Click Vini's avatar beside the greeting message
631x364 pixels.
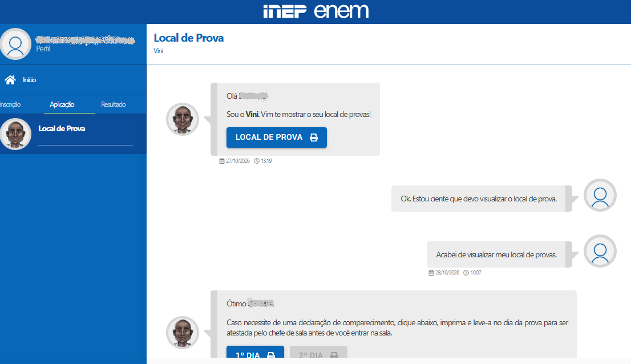click(x=183, y=119)
